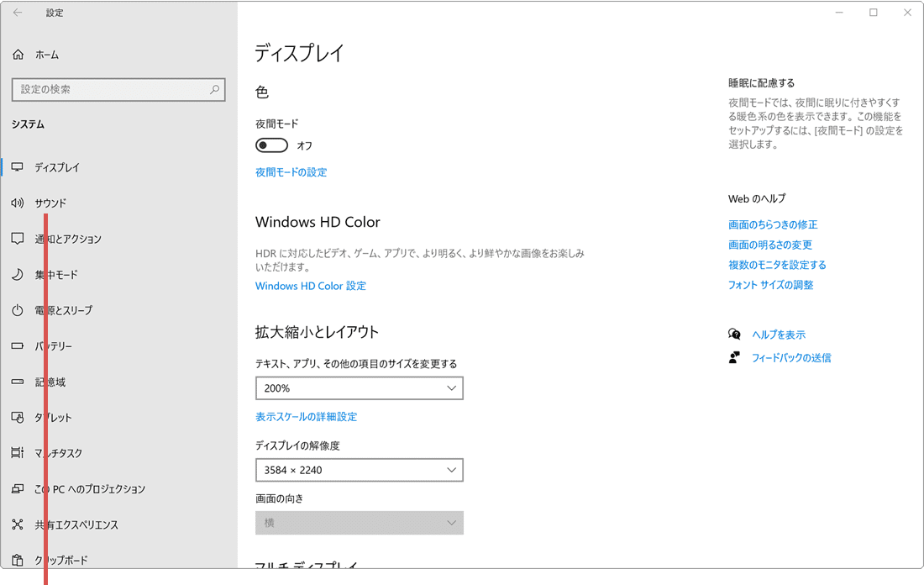Open 夜間モードの設定
The image size is (924, 585).
tap(292, 171)
